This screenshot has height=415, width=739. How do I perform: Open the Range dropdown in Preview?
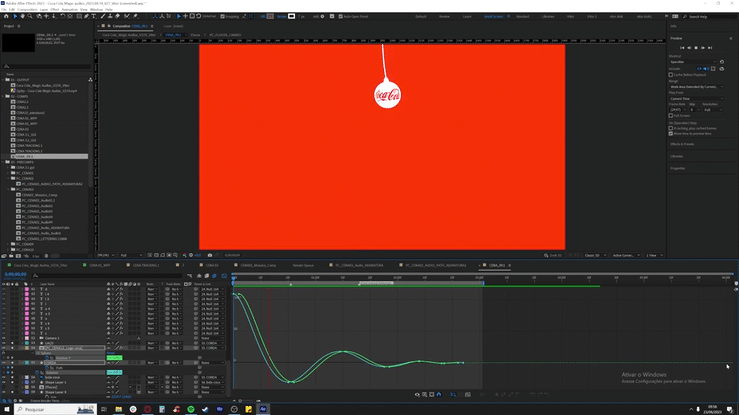click(696, 87)
